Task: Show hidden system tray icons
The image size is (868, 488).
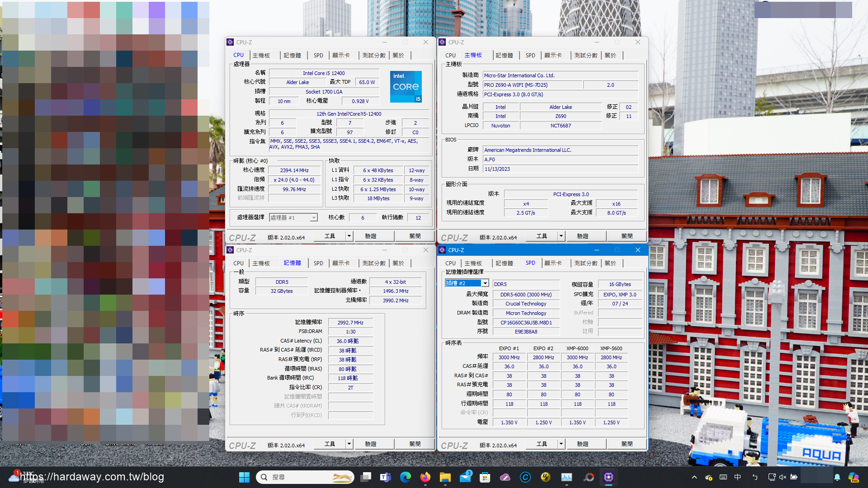Action: 694,477
